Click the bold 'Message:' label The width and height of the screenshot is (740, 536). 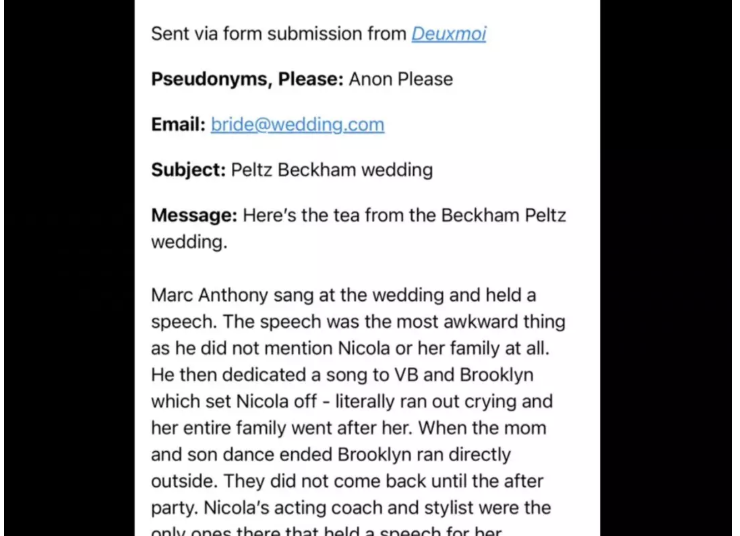[x=194, y=215]
